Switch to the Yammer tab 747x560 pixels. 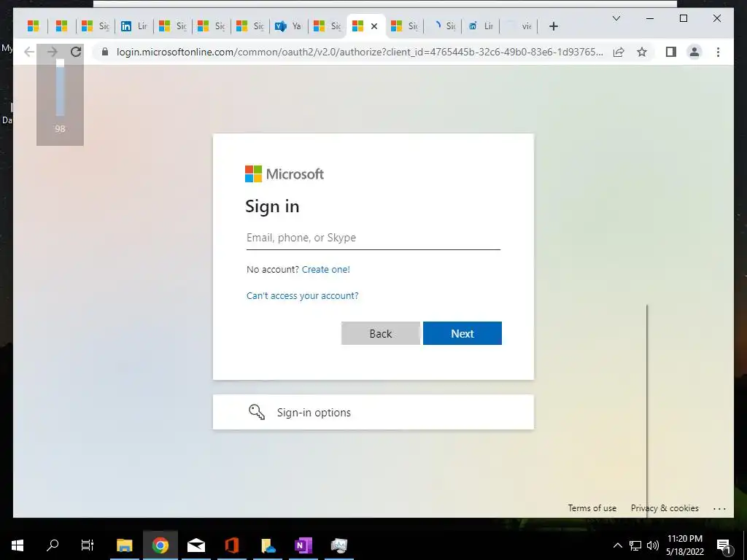point(289,26)
